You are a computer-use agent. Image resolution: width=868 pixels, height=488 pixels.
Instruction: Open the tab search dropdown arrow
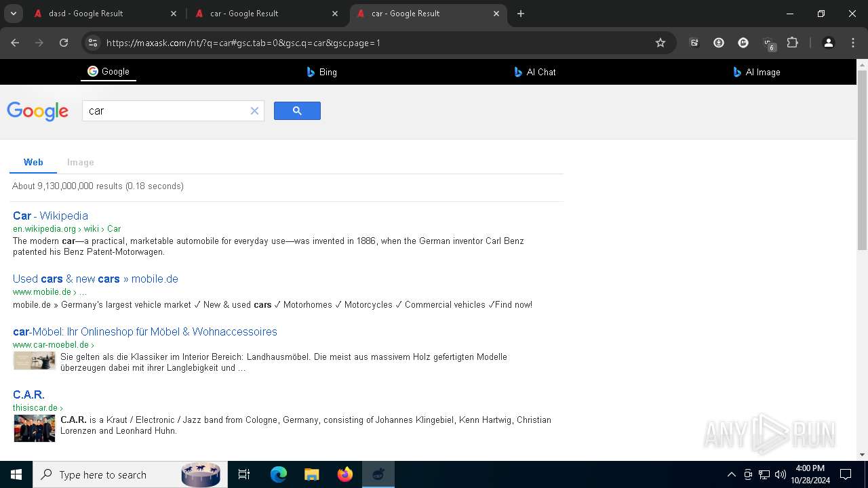tap(13, 14)
